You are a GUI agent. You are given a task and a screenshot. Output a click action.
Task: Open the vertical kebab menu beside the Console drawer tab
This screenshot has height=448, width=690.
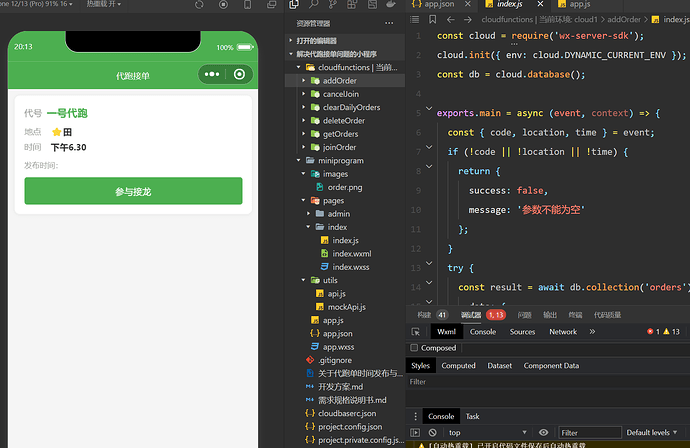(415, 416)
